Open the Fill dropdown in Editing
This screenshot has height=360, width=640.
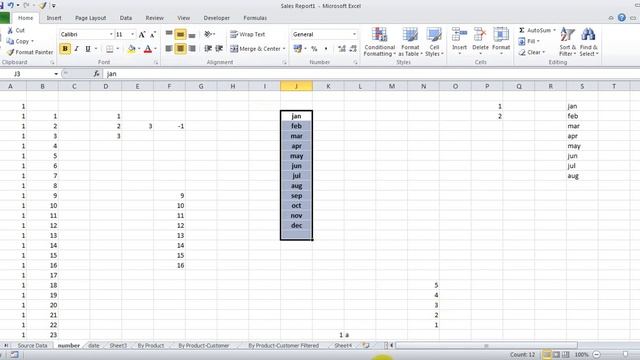529,41
